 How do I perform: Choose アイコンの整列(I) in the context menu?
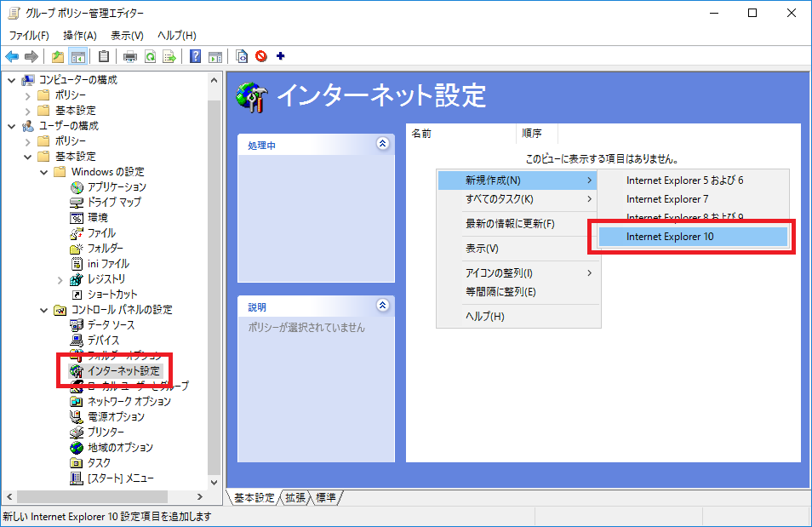(518, 273)
